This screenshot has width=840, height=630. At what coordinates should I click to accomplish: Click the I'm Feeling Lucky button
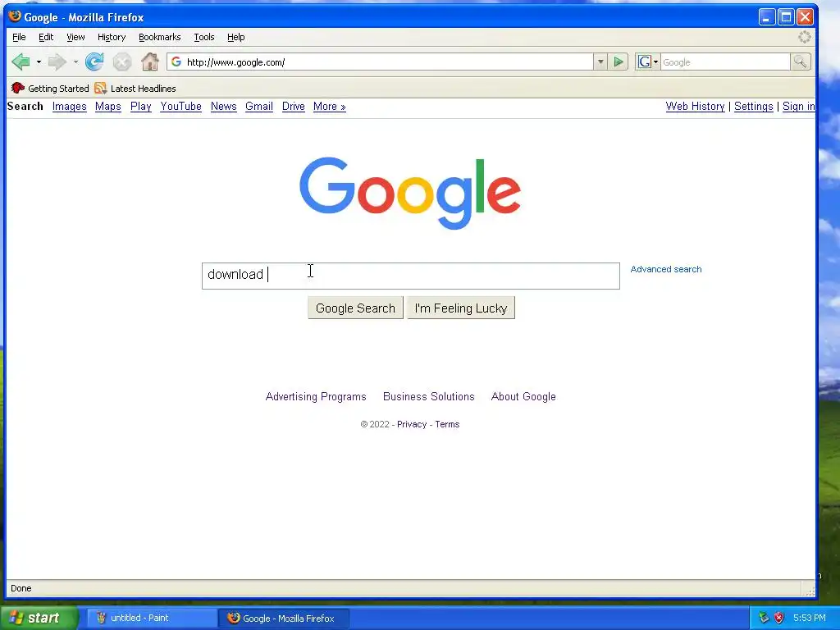[461, 308]
